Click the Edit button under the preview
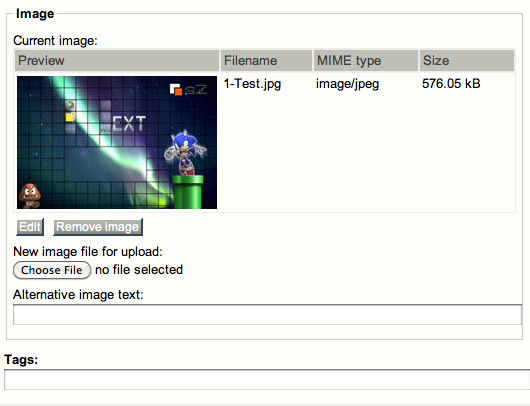 click(30, 227)
